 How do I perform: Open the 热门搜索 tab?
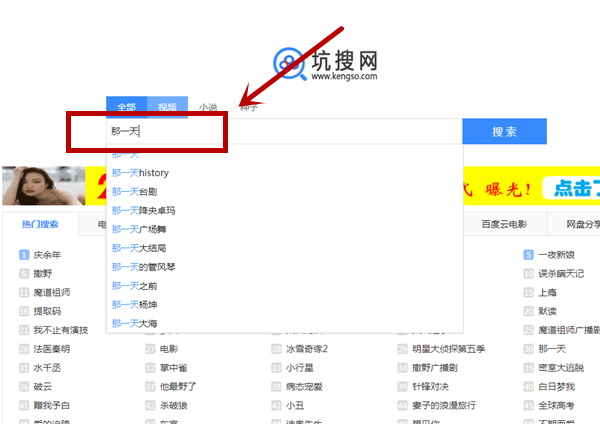tap(40, 224)
